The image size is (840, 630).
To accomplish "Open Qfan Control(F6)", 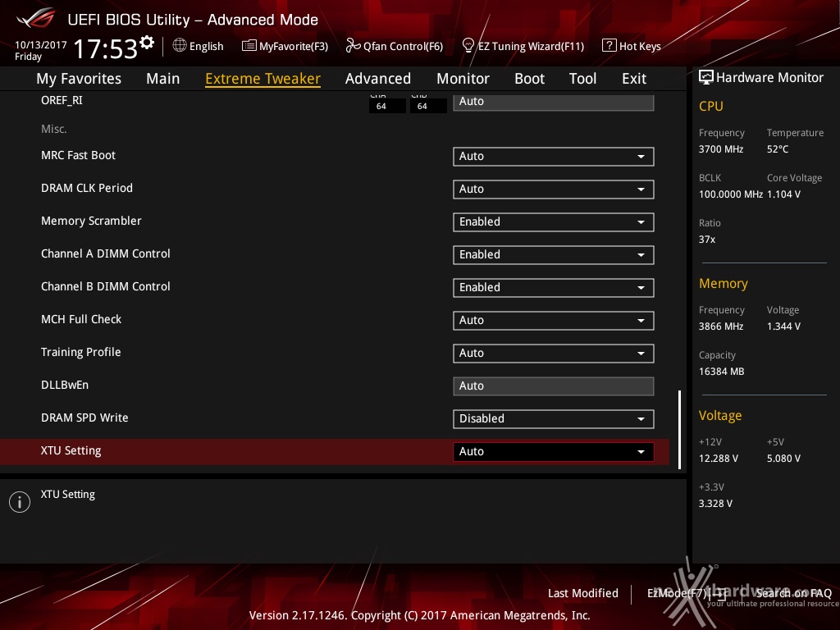I will pos(395,46).
